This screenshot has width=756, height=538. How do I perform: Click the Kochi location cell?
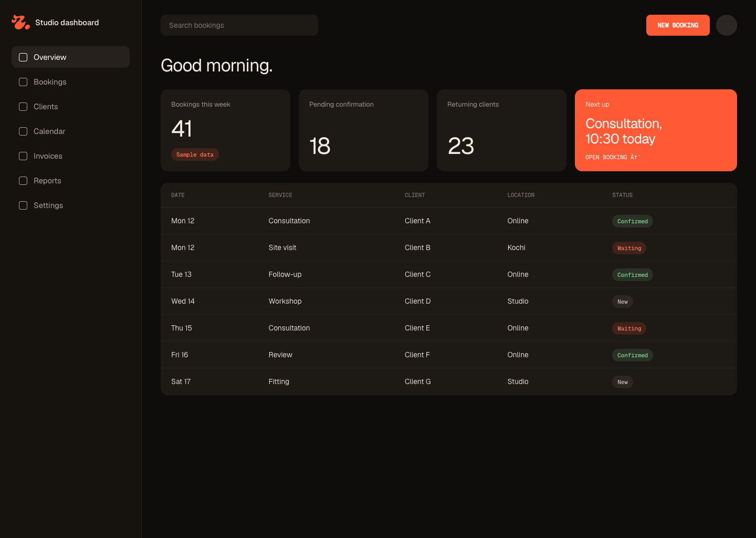[516, 247]
